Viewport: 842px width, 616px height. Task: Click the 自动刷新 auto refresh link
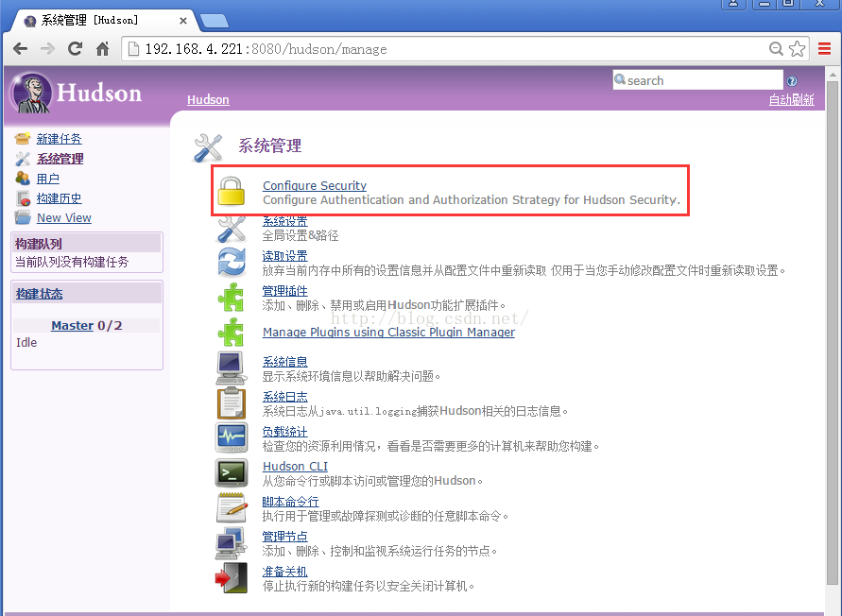tap(792, 100)
